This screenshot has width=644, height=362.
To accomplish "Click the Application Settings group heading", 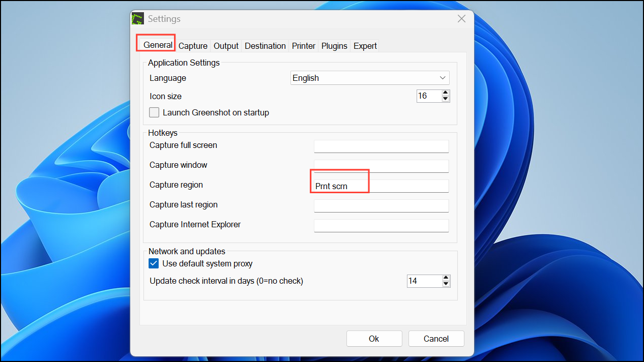I will (x=184, y=63).
